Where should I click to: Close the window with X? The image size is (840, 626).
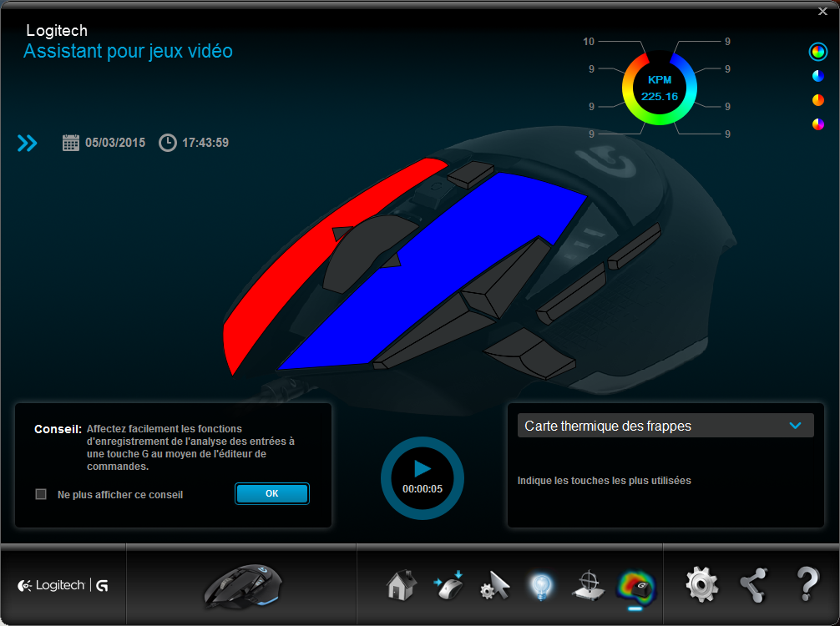[x=822, y=12]
